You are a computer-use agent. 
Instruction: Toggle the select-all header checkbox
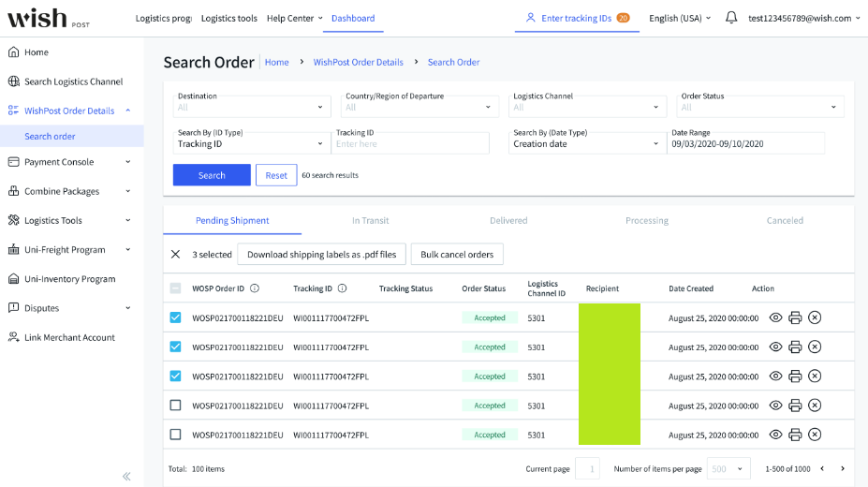175,288
